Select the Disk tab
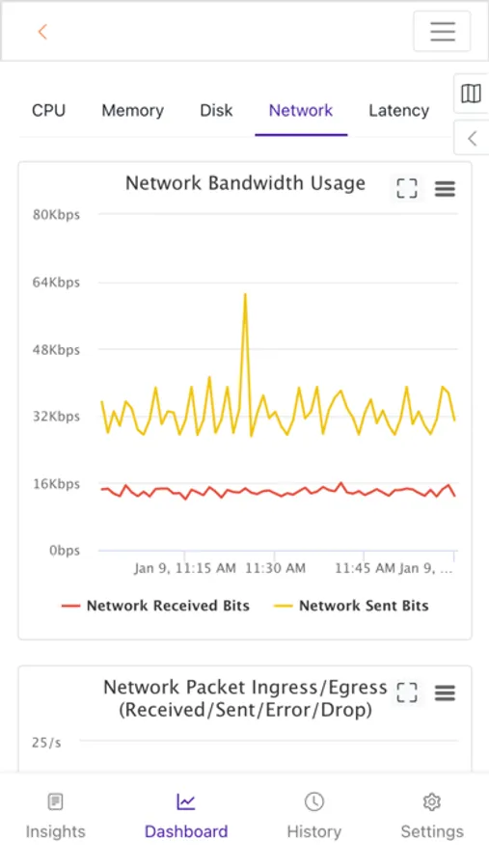This screenshot has height=868, width=489. click(x=216, y=110)
